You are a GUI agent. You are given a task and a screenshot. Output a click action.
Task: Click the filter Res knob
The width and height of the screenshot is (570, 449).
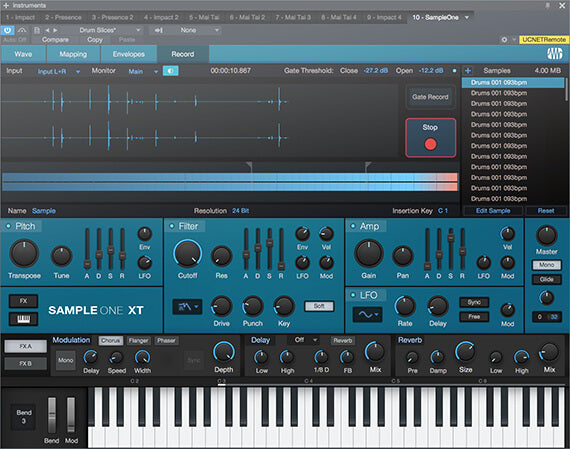(221, 256)
